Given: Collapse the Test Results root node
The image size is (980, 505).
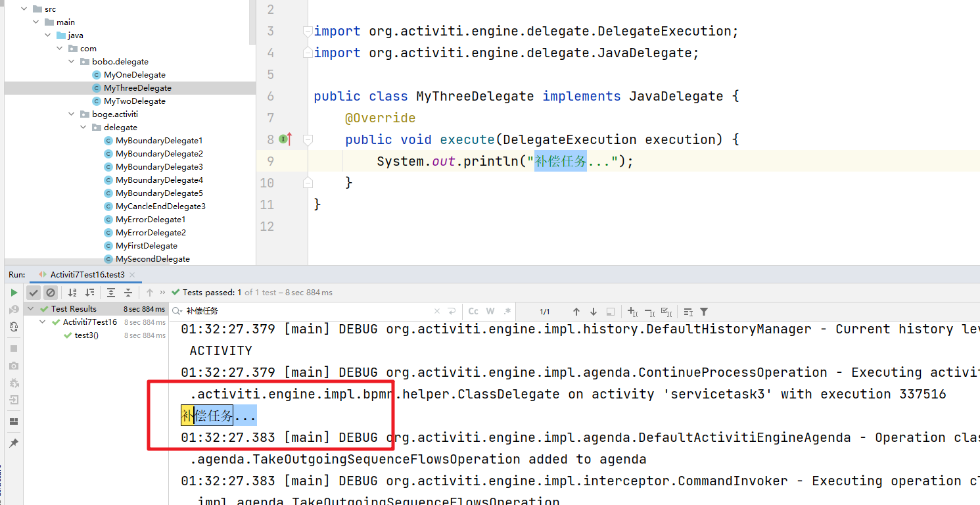Looking at the screenshot, I should 31,309.
